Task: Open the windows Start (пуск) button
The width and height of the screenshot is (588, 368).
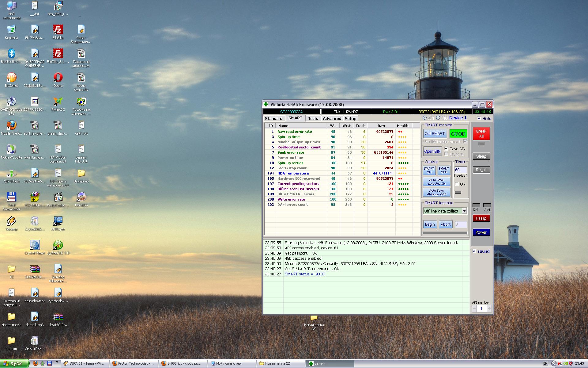Action: coord(14,363)
